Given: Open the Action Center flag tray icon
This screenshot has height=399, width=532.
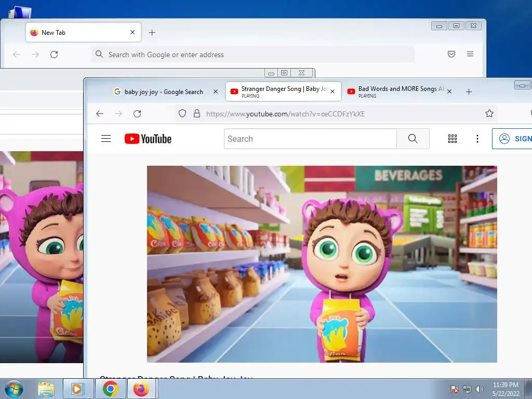Looking at the screenshot, I should (454, 389).
